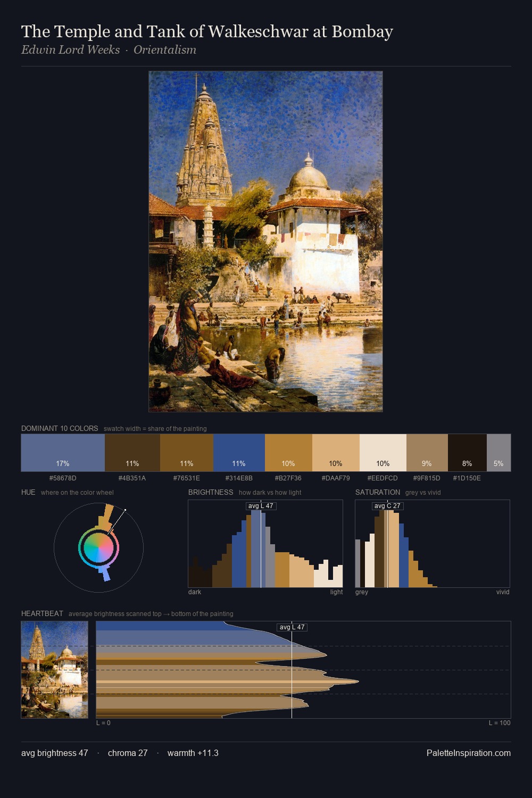Select the brown swatch #76531E

[x=187, y=453]
